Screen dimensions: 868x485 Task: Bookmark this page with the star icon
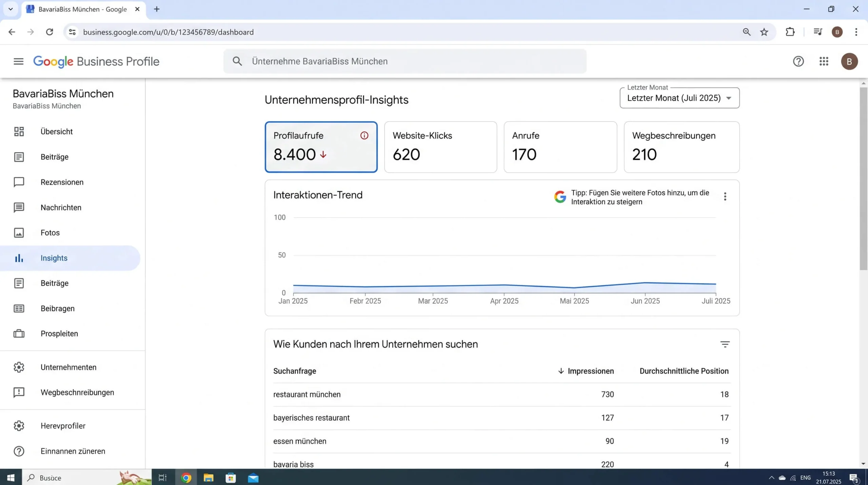pyautogui.click(x=764, y=32)
